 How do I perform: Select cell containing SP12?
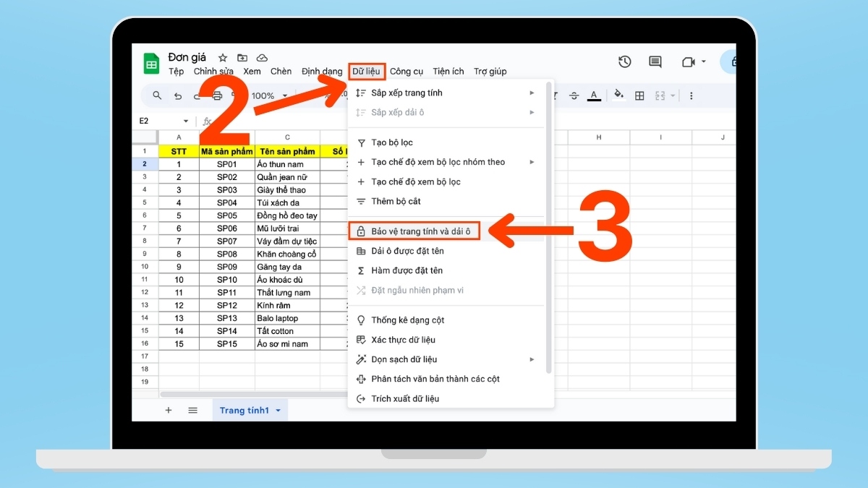click(x=227, y=305)
